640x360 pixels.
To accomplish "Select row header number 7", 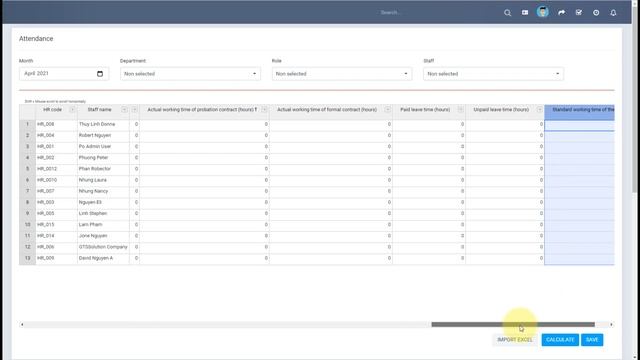I will click(x=27, y=191).
